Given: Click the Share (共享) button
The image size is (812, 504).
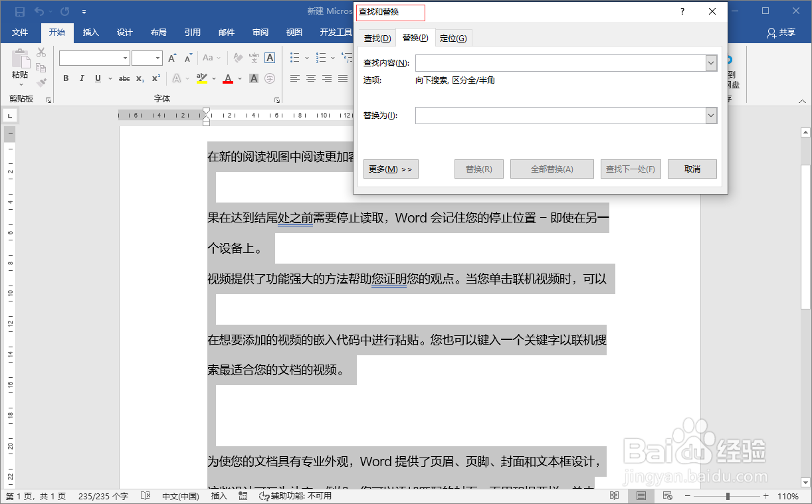Looking at the screenshot, I should point(781,33).
